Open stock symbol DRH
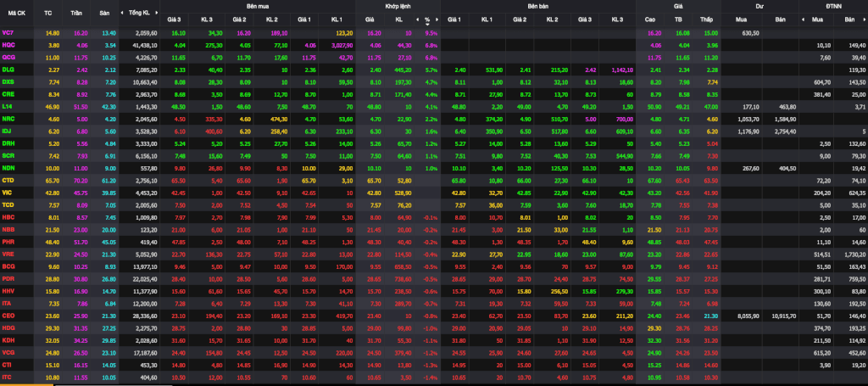 coord(8,143)
